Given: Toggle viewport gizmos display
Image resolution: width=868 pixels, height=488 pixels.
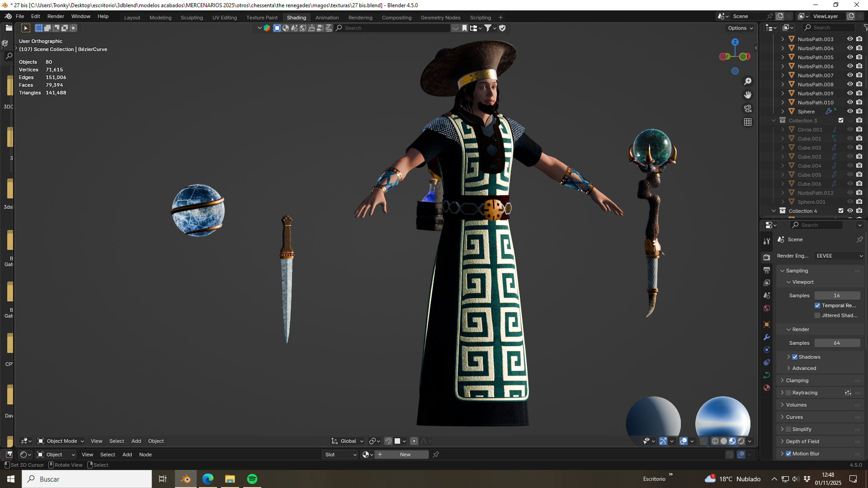Looking at the screenshot, I should (663, 441).
